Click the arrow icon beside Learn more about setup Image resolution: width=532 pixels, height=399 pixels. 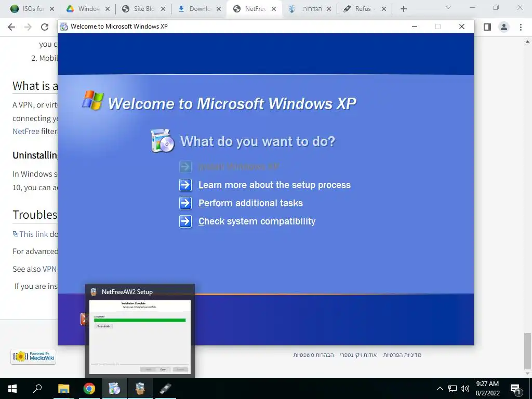185,185
